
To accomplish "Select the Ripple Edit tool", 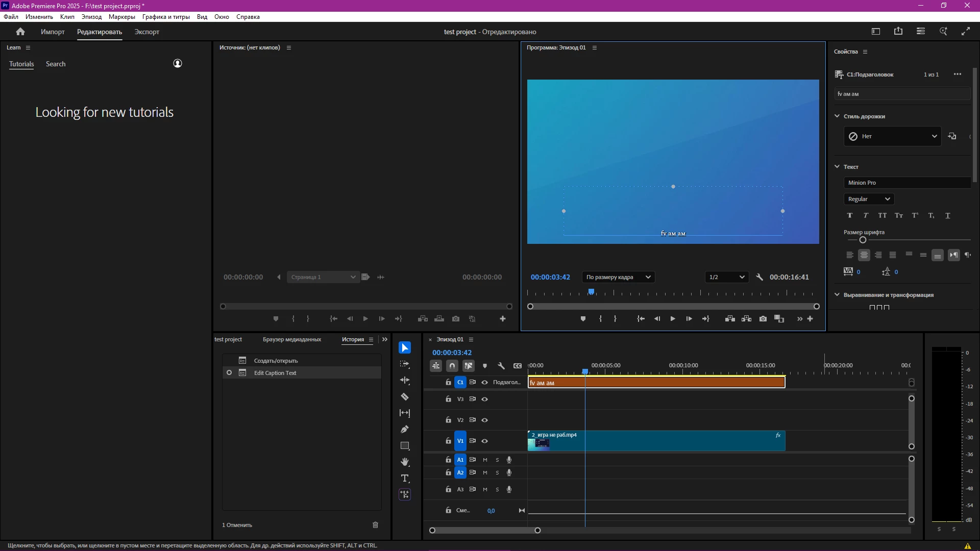I will point(405,381).
